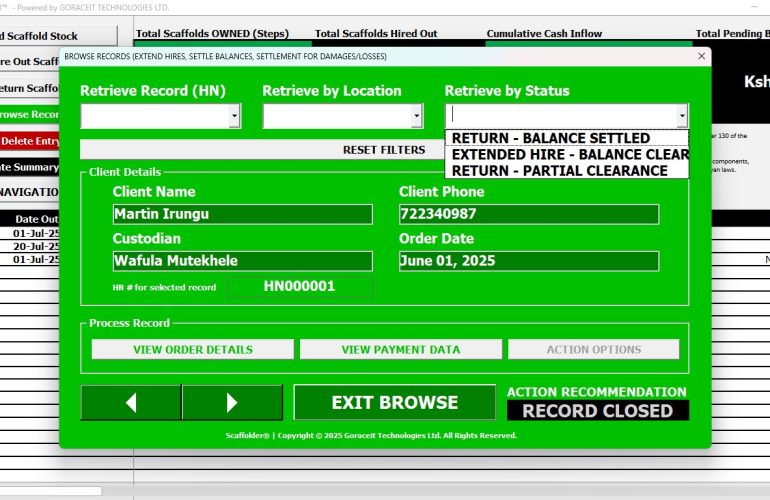Open VIEW ORDER DETAILS

[193, 349]
